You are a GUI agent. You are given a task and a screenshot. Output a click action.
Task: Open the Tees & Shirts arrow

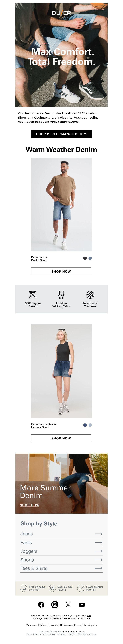99,568
